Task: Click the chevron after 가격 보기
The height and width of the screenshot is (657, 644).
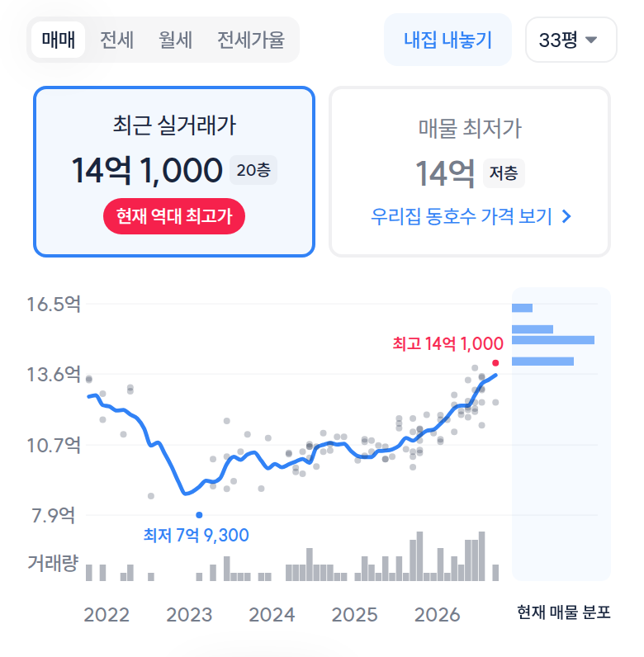Action: click(x=566, y=216)
